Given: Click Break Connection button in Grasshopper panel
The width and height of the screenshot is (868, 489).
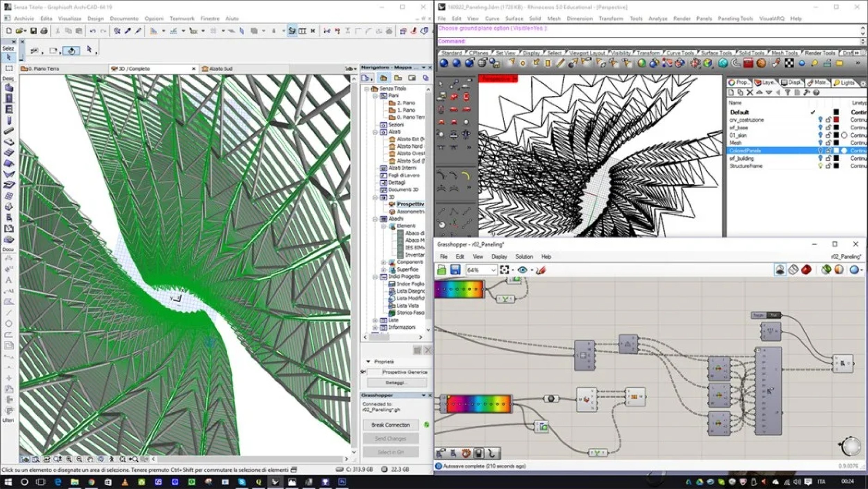Looking at the screenshot, I should pos(390,425).
